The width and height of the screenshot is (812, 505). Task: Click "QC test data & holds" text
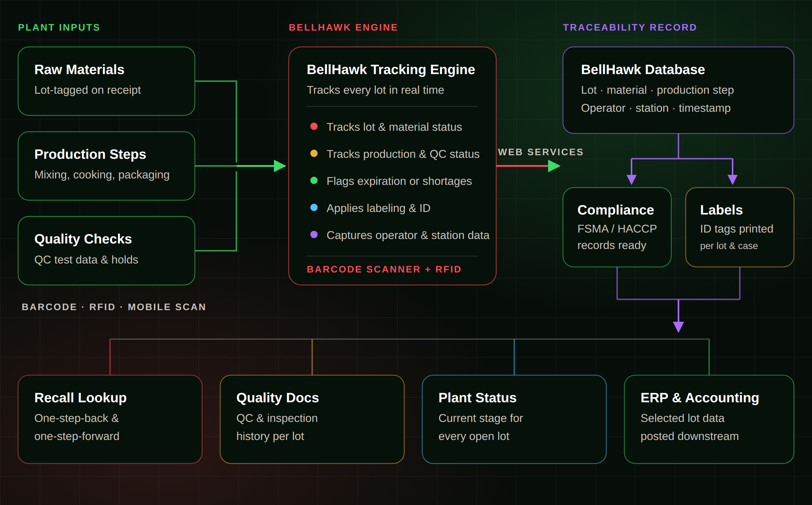(x=86, y=260)
